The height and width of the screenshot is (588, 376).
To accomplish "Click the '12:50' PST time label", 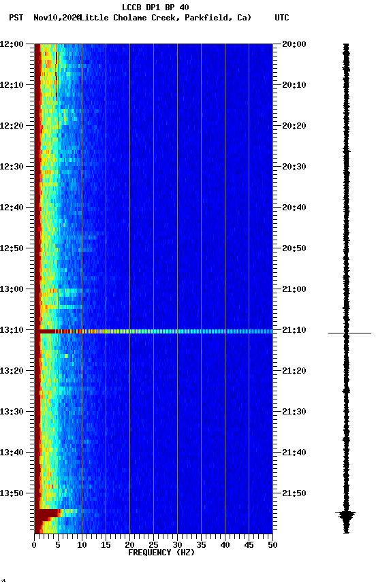I will click(x=12, y=248).
